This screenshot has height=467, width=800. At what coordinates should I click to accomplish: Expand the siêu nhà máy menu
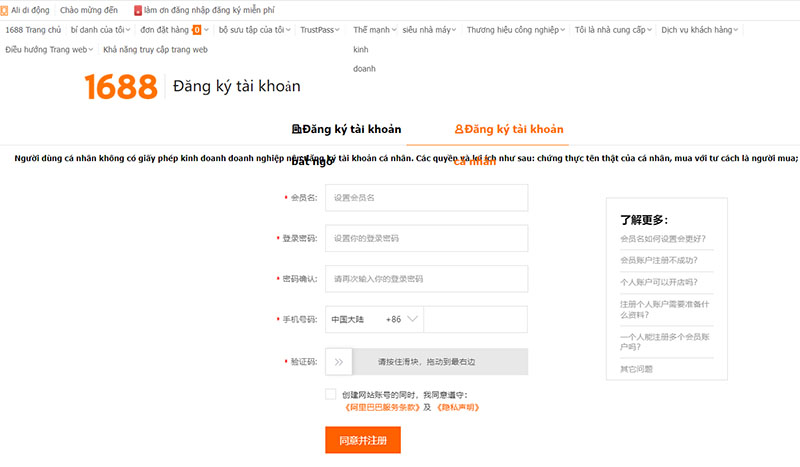click(429, 30)
